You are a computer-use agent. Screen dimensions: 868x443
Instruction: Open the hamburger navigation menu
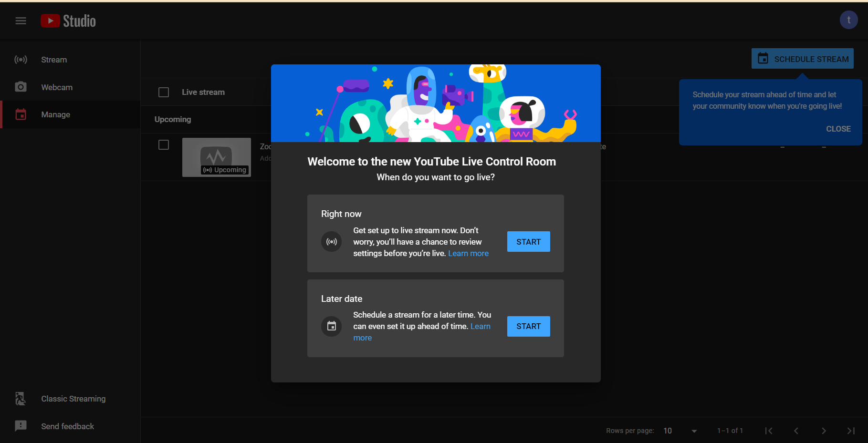[x=21, y=21]
